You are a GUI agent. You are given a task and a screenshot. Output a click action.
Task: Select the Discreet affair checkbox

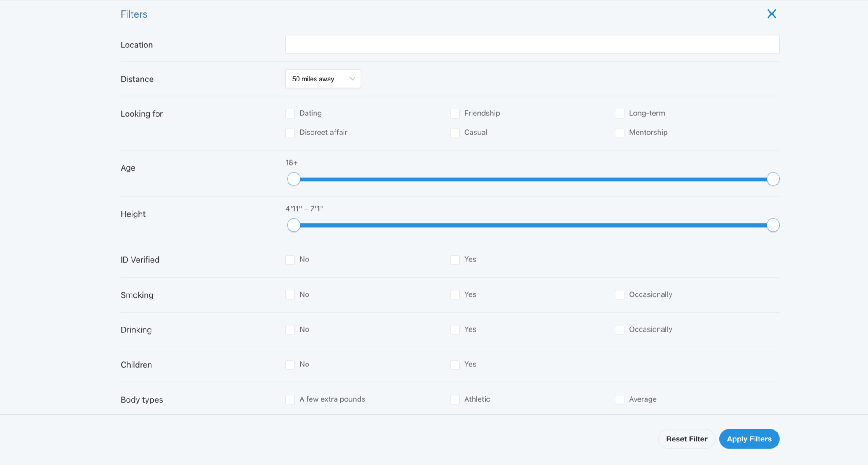290,133
